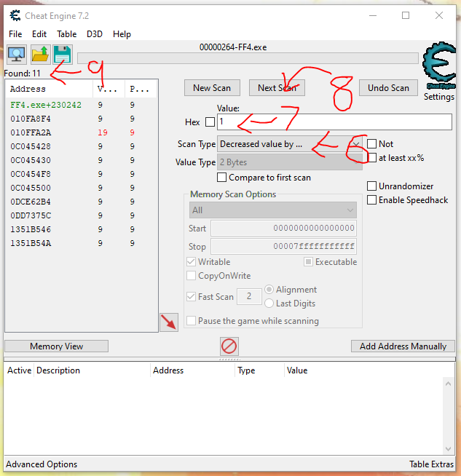
Task: Select the Alignment radio button
Action: (x=269, y=289)
